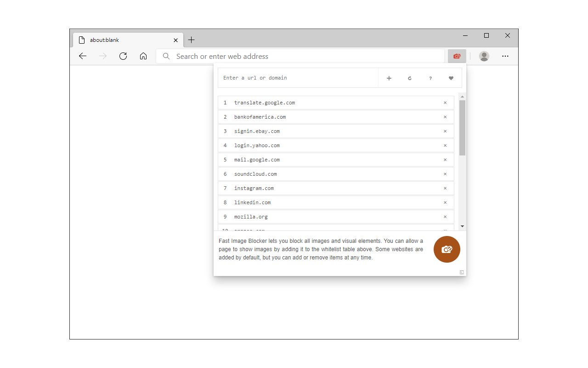
Task: Click the Fast Image Blocker extension icon
Action: pos(457,56)
